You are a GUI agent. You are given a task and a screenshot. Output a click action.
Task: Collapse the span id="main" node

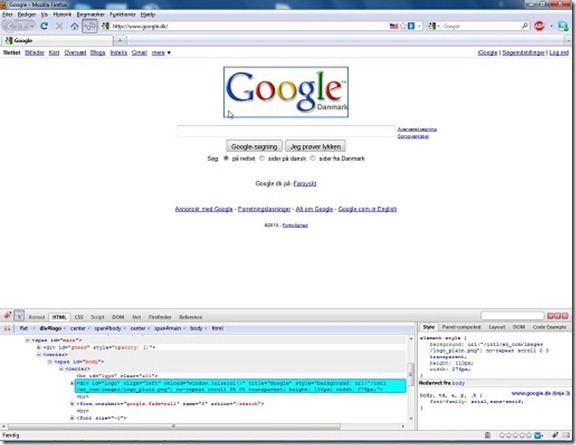pos(27,340)
